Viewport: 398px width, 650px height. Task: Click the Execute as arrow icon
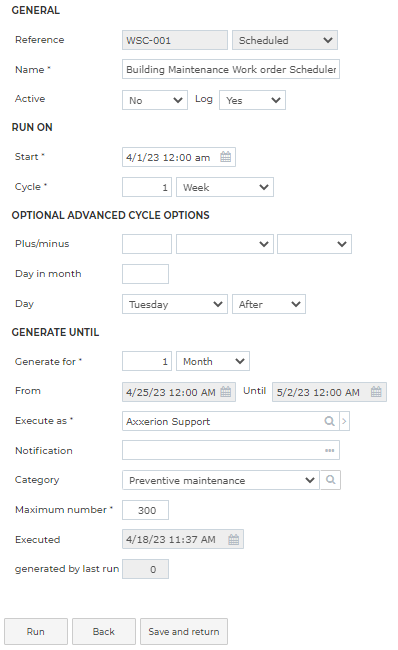pyautogui.click(x=345, y=421)
